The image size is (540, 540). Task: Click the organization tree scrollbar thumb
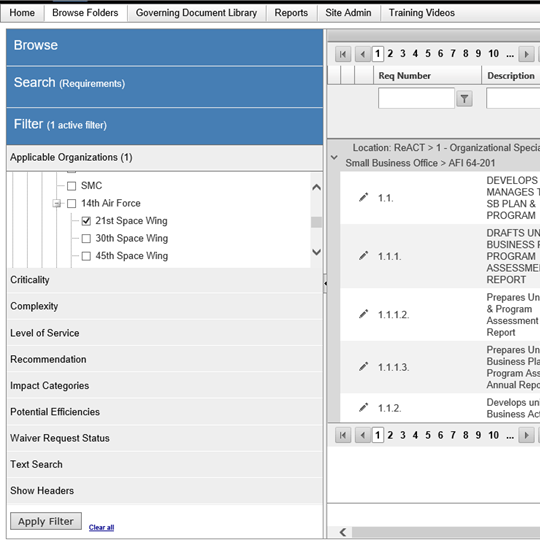pos(316,222)
